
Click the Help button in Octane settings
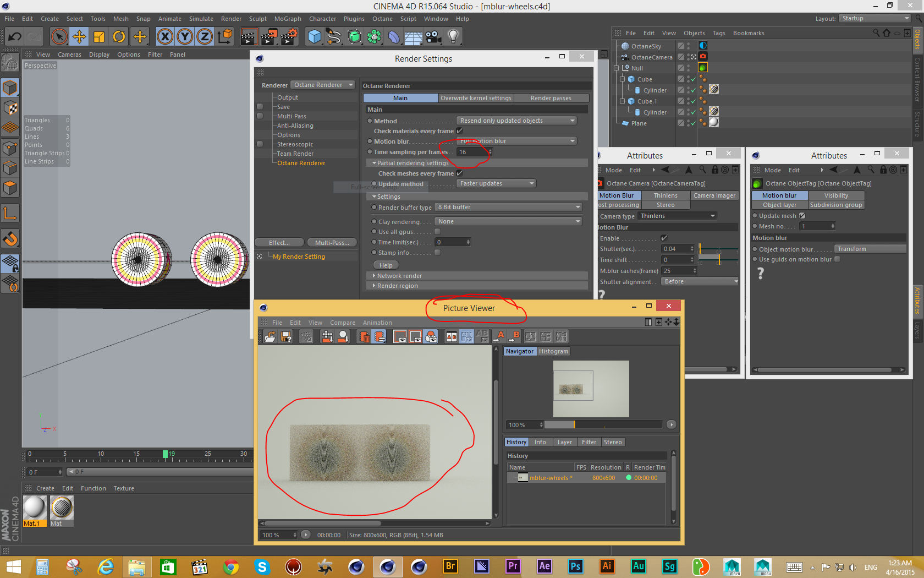(386, 265)
